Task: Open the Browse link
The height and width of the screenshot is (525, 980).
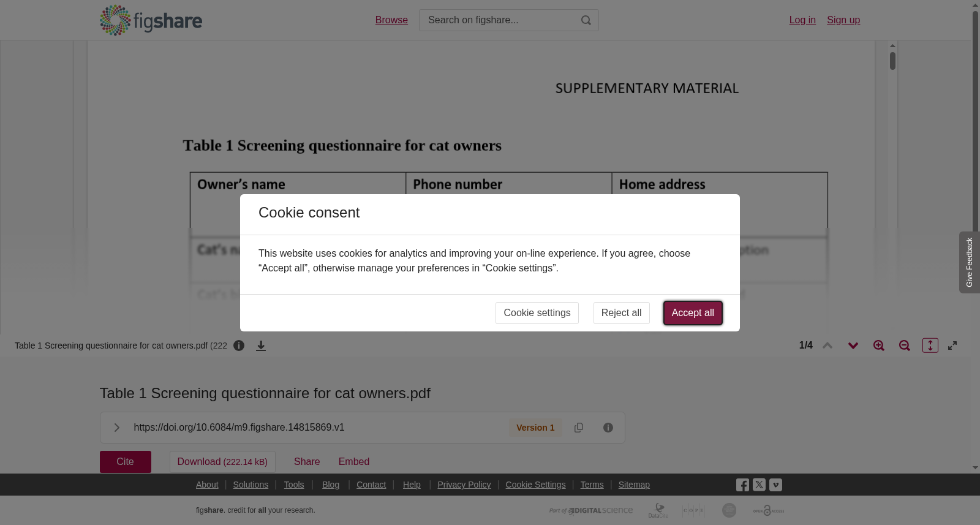Action: coord(391,20)
